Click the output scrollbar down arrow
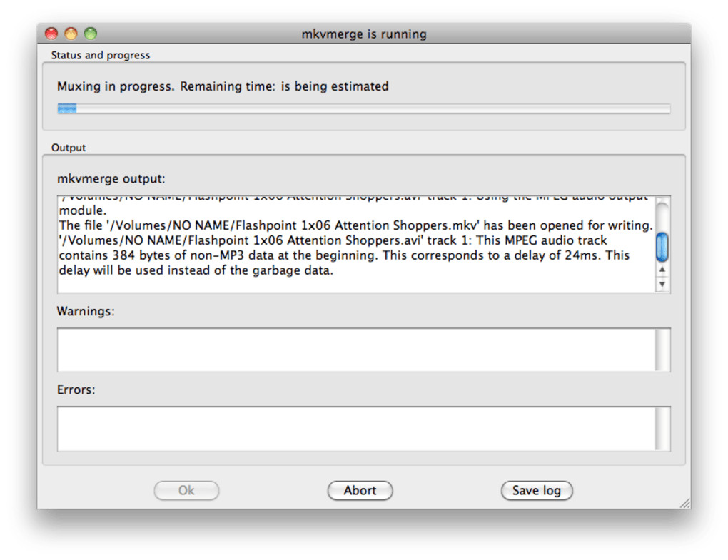 [x=662, y=284]
